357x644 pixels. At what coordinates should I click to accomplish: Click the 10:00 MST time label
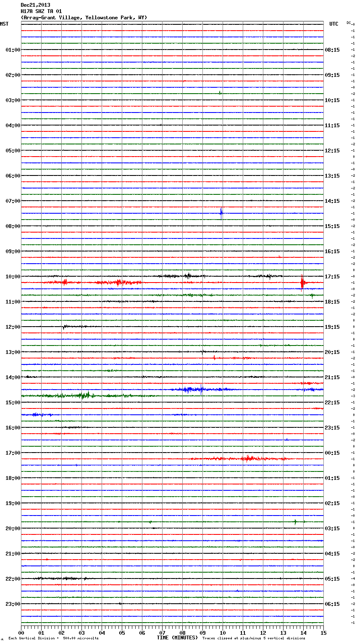pyautogui.click(x=13, y=277)
